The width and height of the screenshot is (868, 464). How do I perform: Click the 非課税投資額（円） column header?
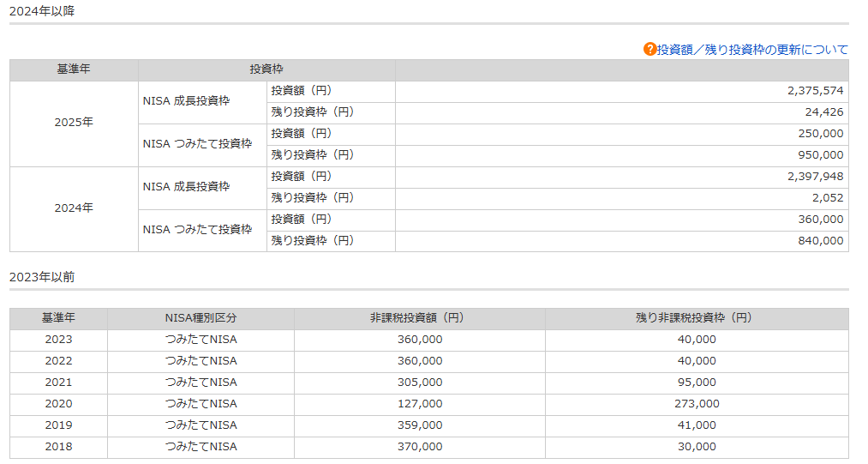coord(420,318)
